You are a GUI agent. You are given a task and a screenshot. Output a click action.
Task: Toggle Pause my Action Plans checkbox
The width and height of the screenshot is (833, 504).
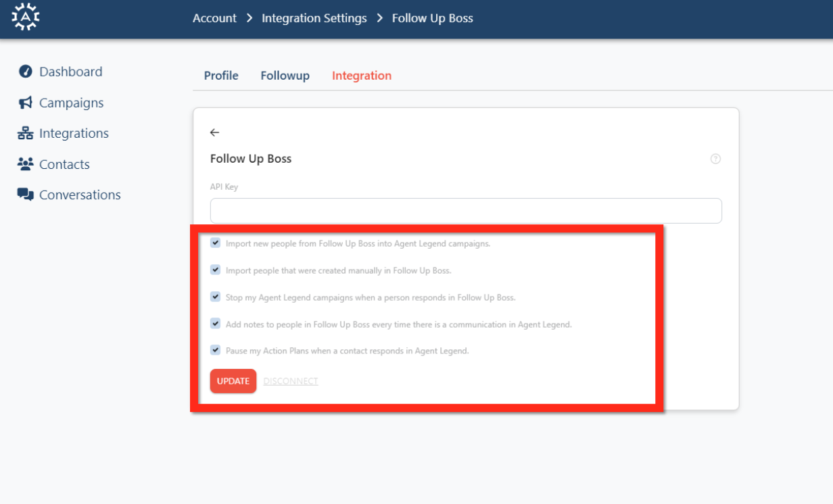coord(215,350)
